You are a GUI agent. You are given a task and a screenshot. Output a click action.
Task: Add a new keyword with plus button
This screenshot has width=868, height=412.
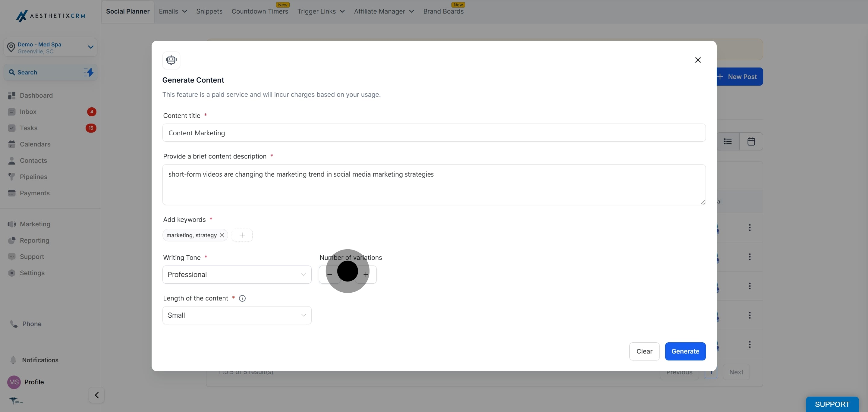(242, 235)
